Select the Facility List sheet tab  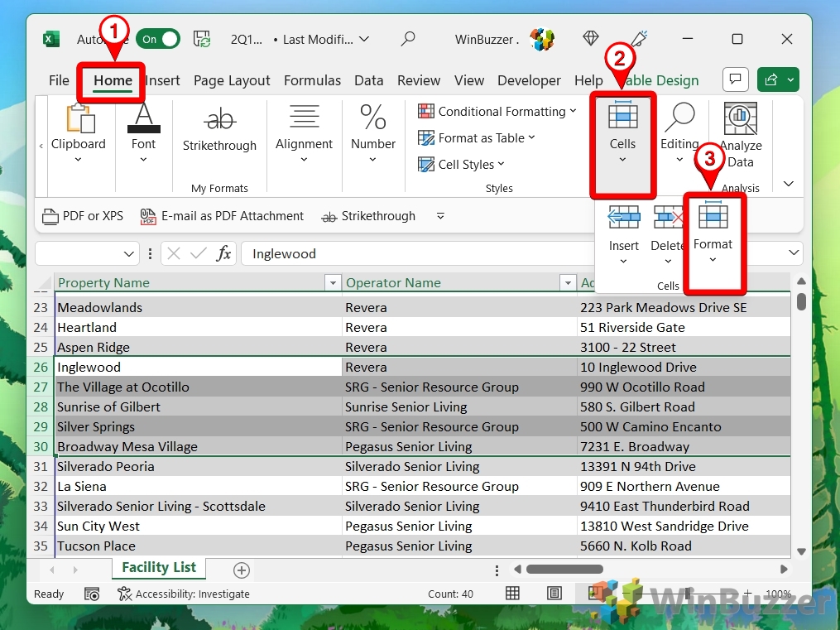point(159,568)
